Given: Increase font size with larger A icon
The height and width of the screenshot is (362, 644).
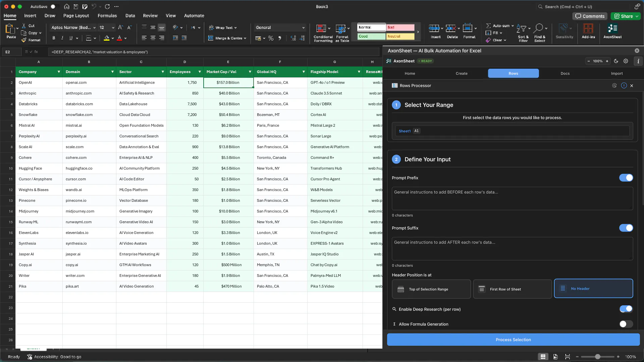Looking at the screenshot, I should (120, 27).
